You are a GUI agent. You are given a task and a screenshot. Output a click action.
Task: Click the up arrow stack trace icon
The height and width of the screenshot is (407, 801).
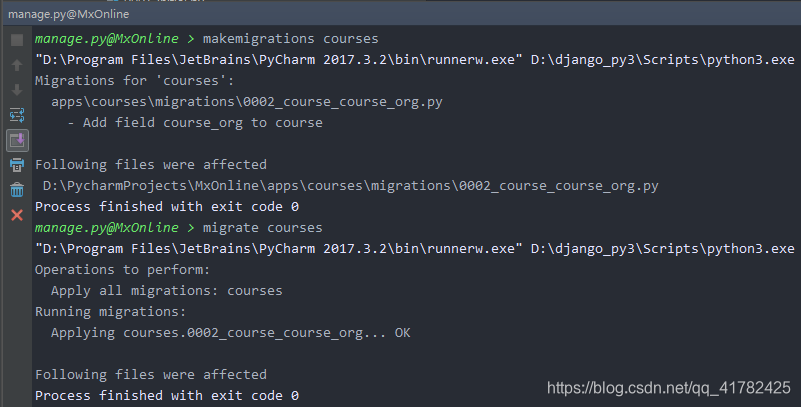point(17,65)
